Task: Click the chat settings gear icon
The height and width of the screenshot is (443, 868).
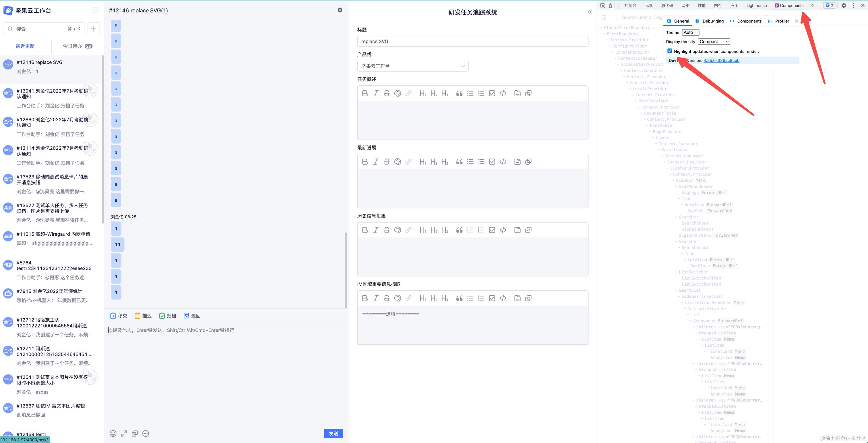Action: click(340, 10)
